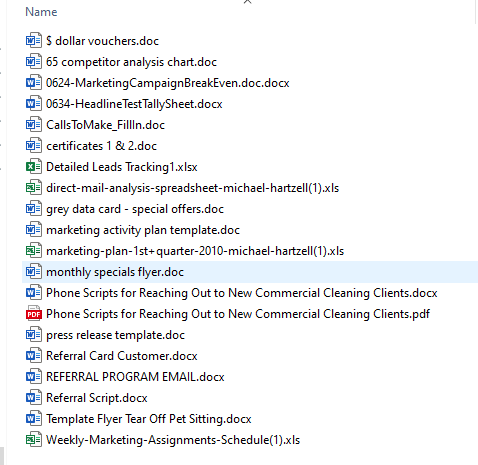Select 0624-MarketingCampaignBreakEven.doc.docx file
The width and height of the screenshot is (478, 465).
[168, 83]
